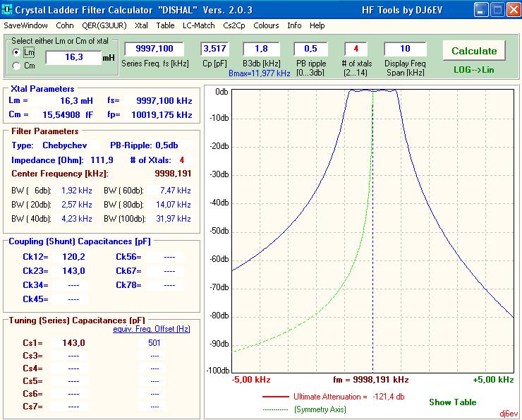Click the # of xtals field
The height and width of the screenshot is (420, 522).
coord(356,49)
